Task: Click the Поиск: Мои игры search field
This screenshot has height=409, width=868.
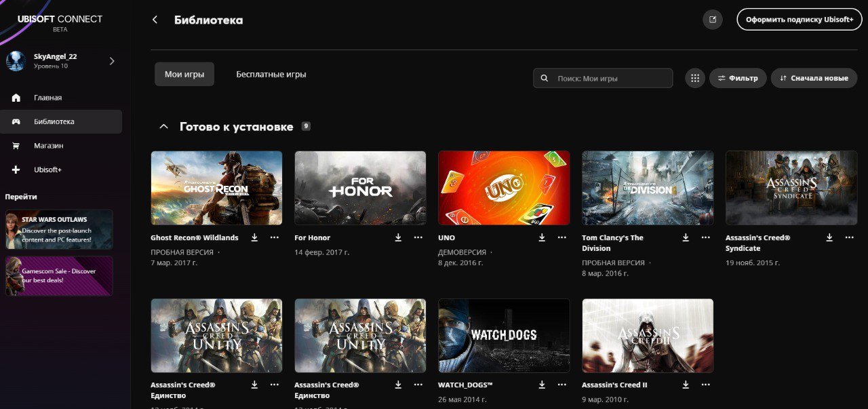Action: click(x=603, y=78)
